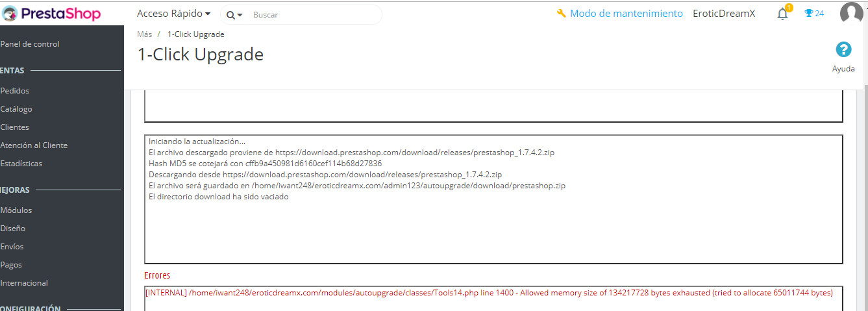The height and width of the screenshot is (311, 868).
Task: Open the trophy points indicator
Action: click(x=814, y=14)
